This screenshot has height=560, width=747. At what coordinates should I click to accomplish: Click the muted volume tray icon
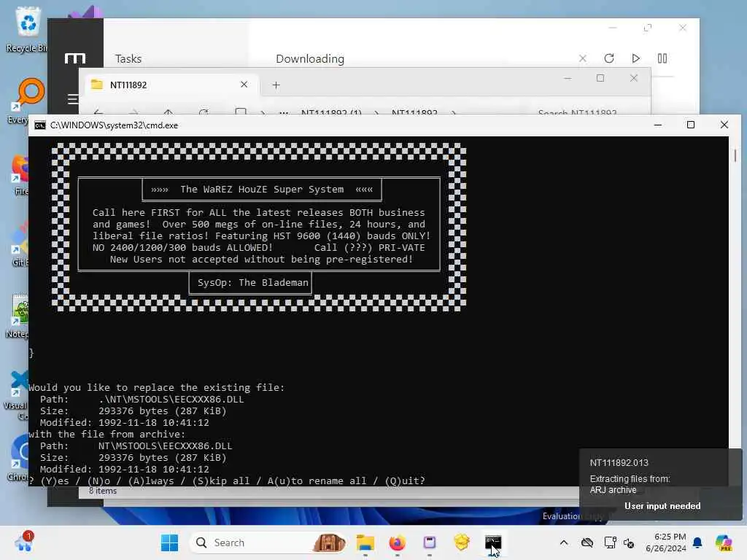click(x=628, y=542)
